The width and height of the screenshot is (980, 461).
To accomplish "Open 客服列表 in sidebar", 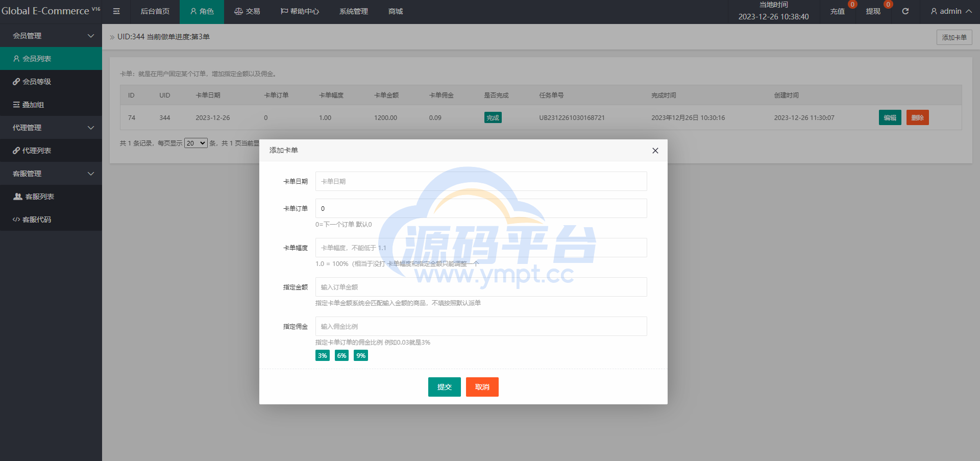I will pyautogui.click(x=51, y=197).
